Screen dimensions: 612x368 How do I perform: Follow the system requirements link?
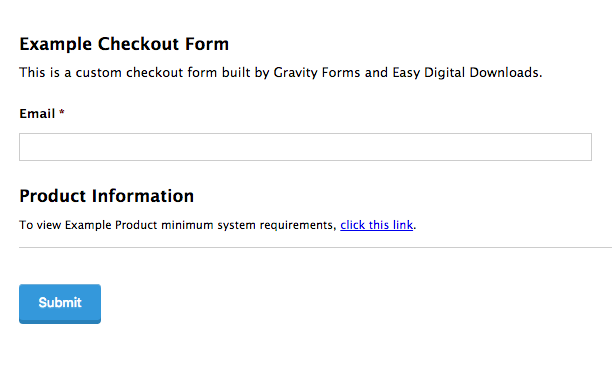[376, 225]
